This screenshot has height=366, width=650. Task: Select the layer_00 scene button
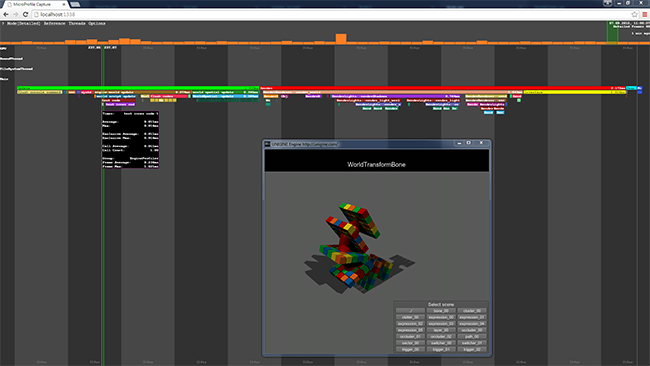(441, 330)
